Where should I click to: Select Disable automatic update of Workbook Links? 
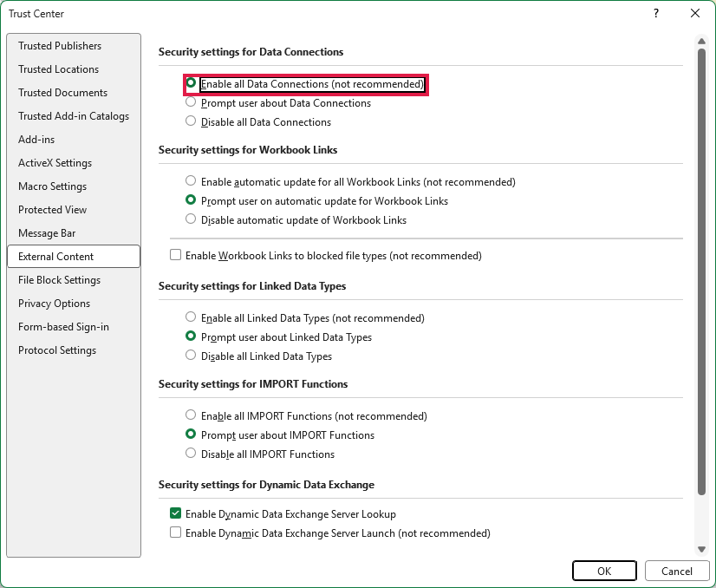point(191,219)
